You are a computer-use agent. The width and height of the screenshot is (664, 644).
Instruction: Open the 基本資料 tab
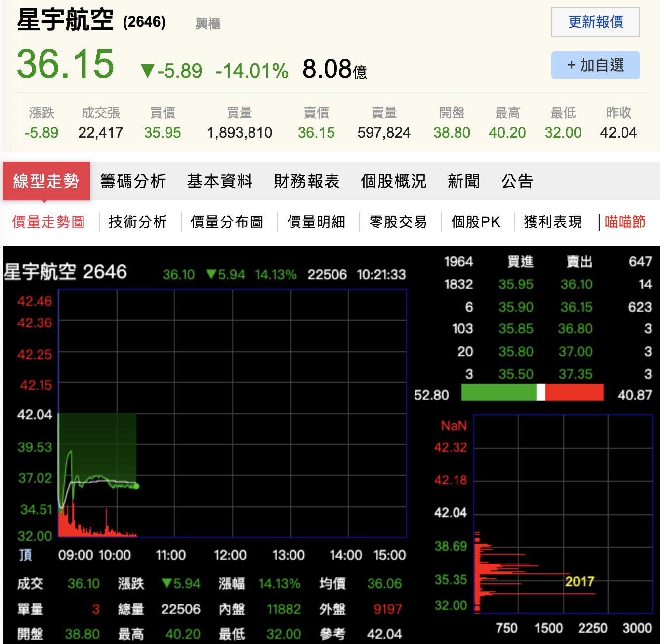coord(220,181)
